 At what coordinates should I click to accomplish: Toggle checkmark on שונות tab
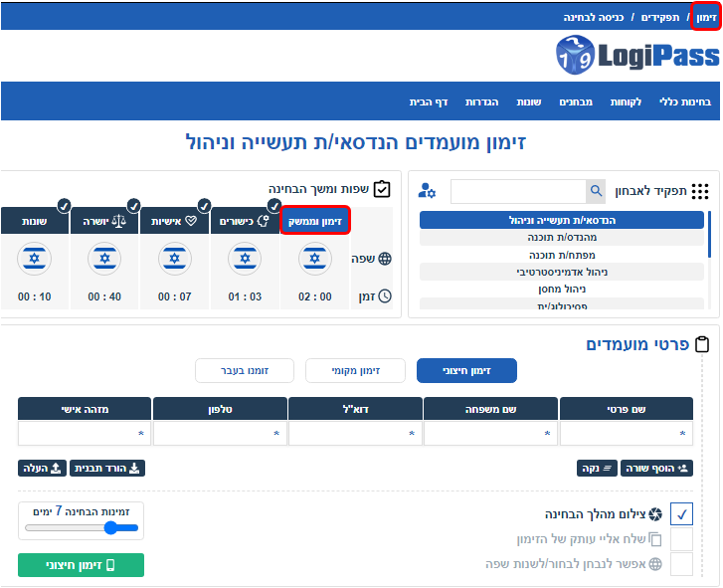64,206
